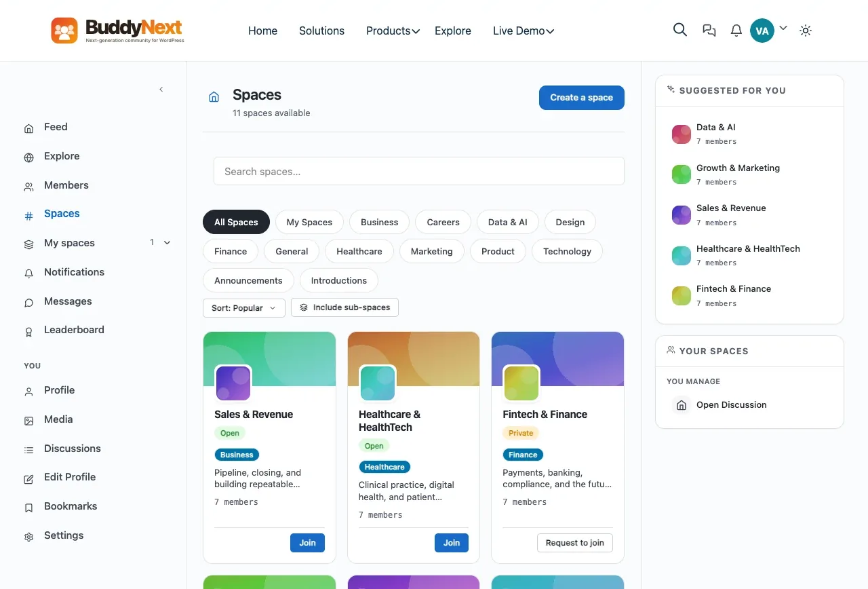Click the Discussions sidebar icon
Viewport: 868px width, 589px height.
tap(28, 450)
